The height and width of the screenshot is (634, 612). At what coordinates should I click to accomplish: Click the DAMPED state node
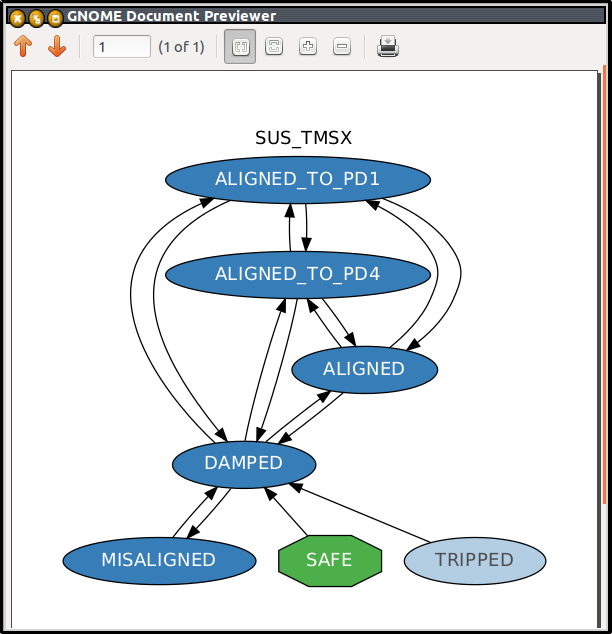[244, 464]
